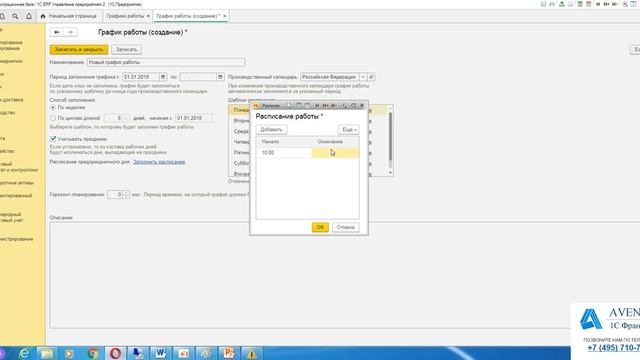Open Google Chrome from the taskbar
Viewport: 640px width, 360px height.
pyautogui.click(x=93, y=353)
